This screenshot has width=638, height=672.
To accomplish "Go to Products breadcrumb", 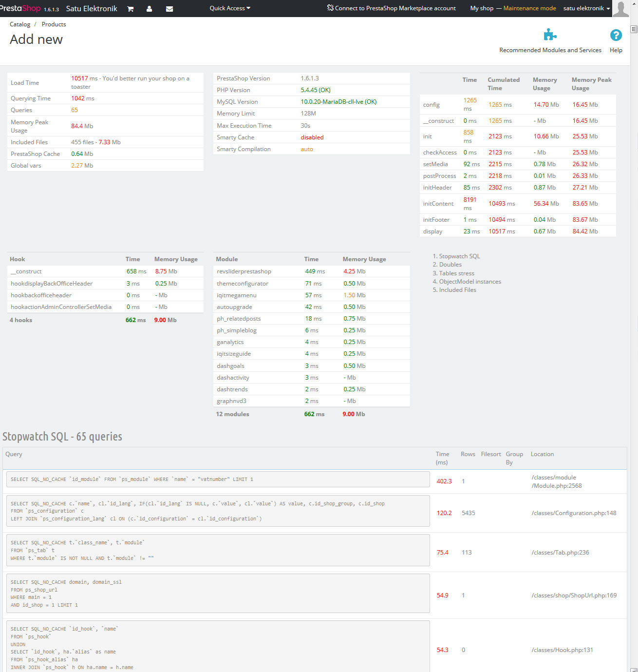I will pyautogui.click(x=54, y=24).
